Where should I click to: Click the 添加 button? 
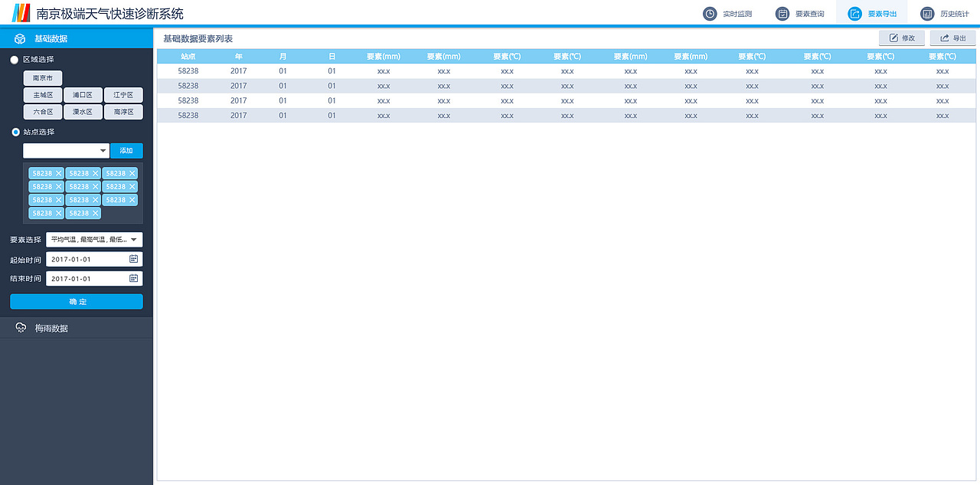coord(126,151)
